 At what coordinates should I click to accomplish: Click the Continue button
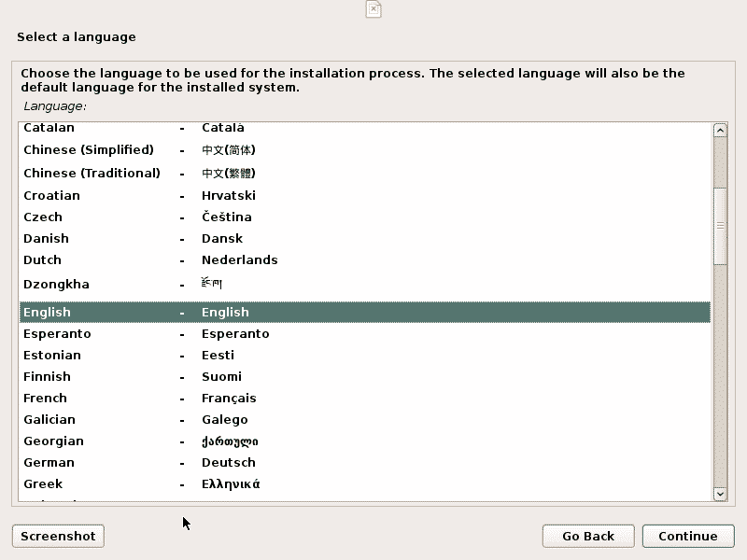pyautogui.click(x=687, y=536)
